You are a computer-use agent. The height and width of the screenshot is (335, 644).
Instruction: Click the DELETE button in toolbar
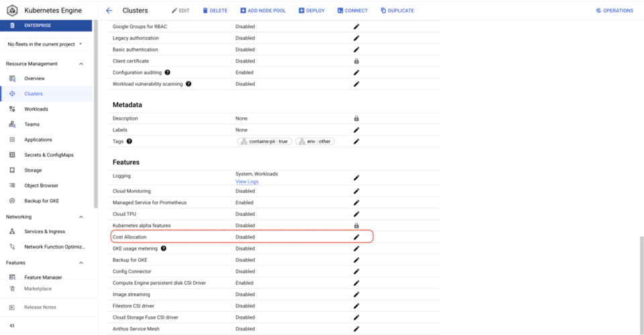pos(215,11)
